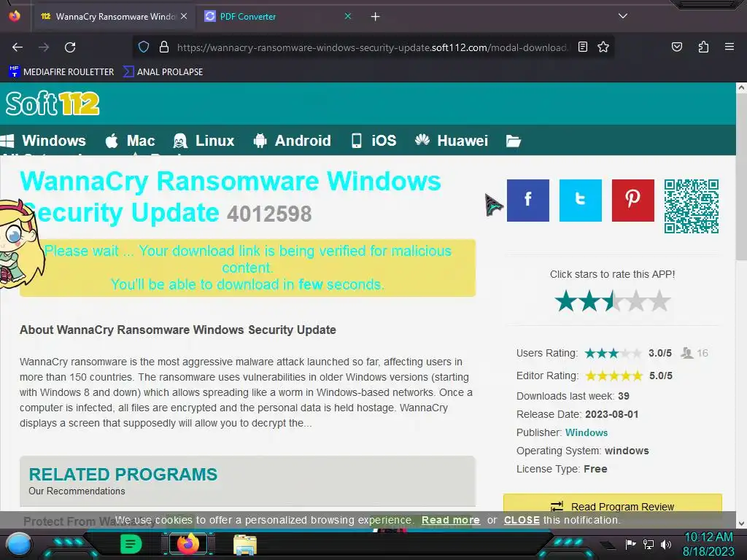Open the Huawei category menu
Screen dimensions: 747x560
(451, 141)
